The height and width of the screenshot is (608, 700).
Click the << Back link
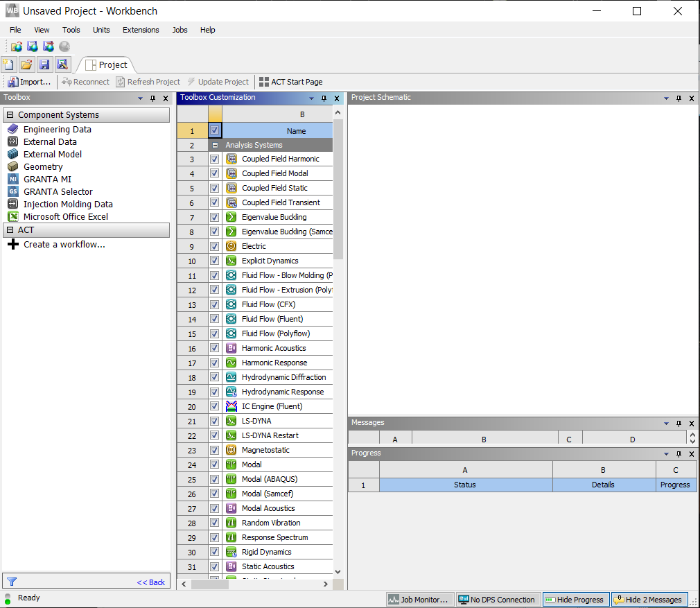[151, 582]
